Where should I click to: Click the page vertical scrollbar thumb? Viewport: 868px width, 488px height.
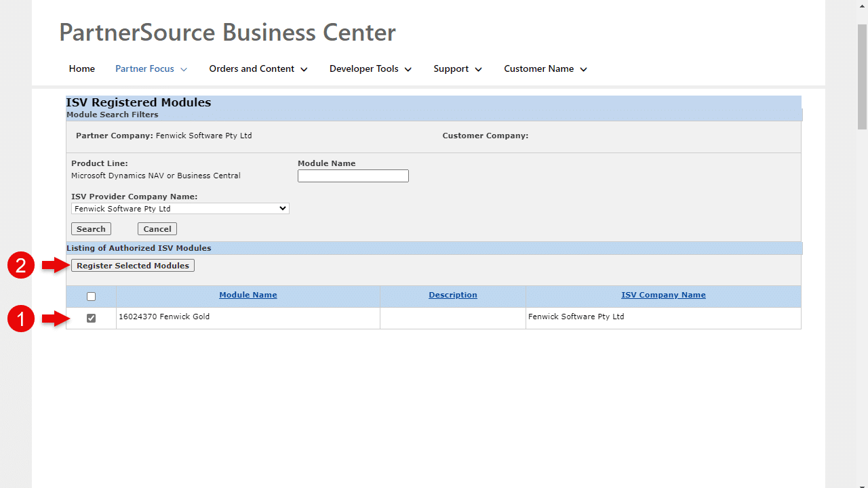coord(863,77)
